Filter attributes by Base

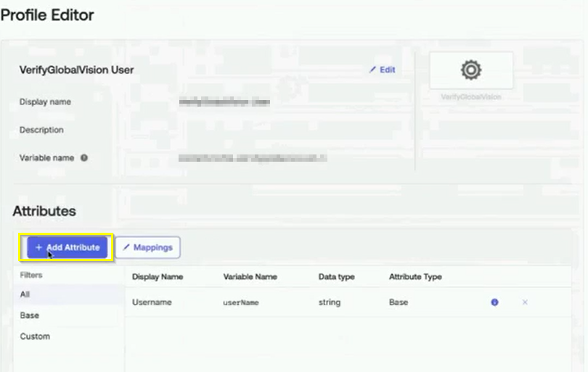tap(30, 315)
